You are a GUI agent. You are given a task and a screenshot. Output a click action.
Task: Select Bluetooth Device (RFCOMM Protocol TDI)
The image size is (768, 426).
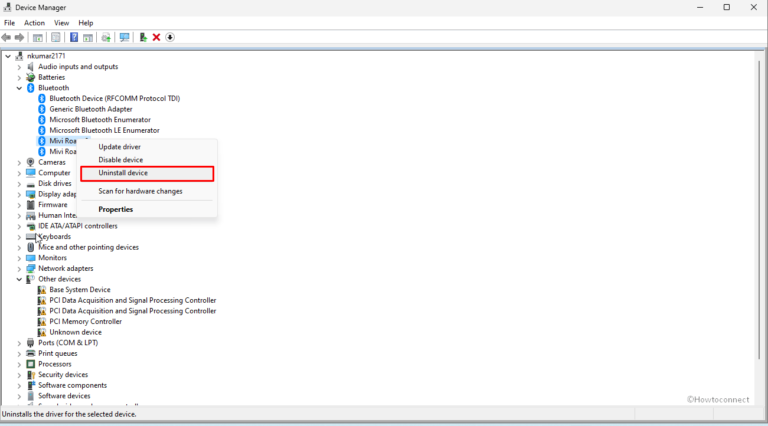pos(115,98)
